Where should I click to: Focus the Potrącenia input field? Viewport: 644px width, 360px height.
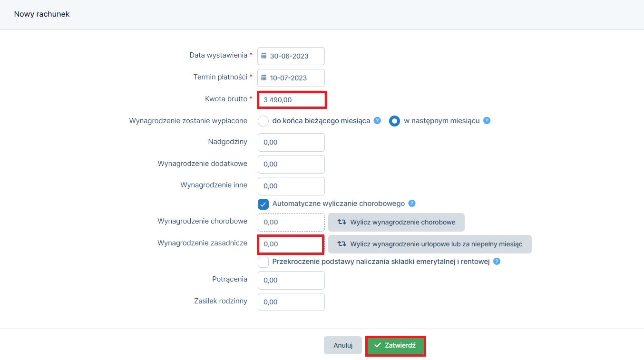tap(291, 280)
